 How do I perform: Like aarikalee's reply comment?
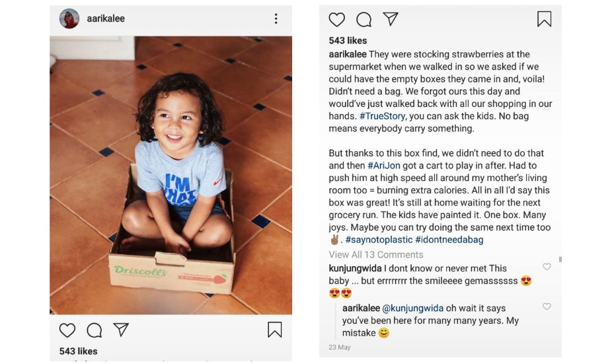pyautogui.click(x=547, y=307)
